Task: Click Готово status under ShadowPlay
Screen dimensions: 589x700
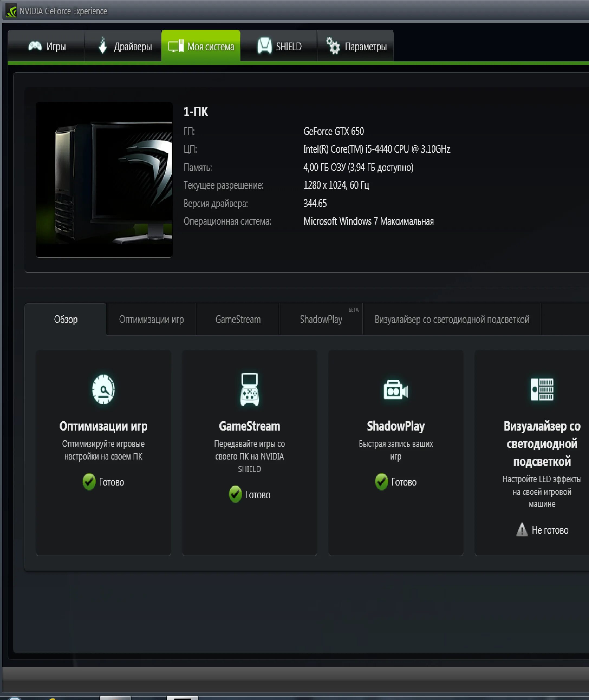Action: [x=404, y=482]
